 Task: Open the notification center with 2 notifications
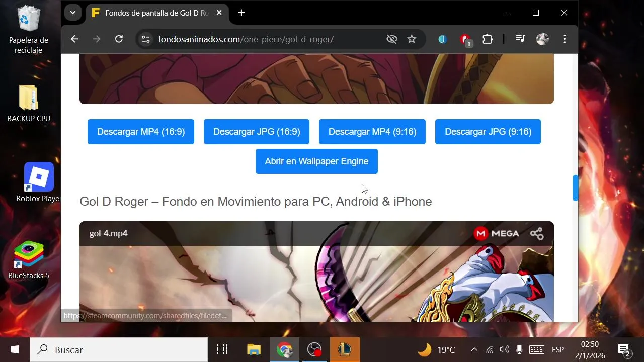pos(624,350)
